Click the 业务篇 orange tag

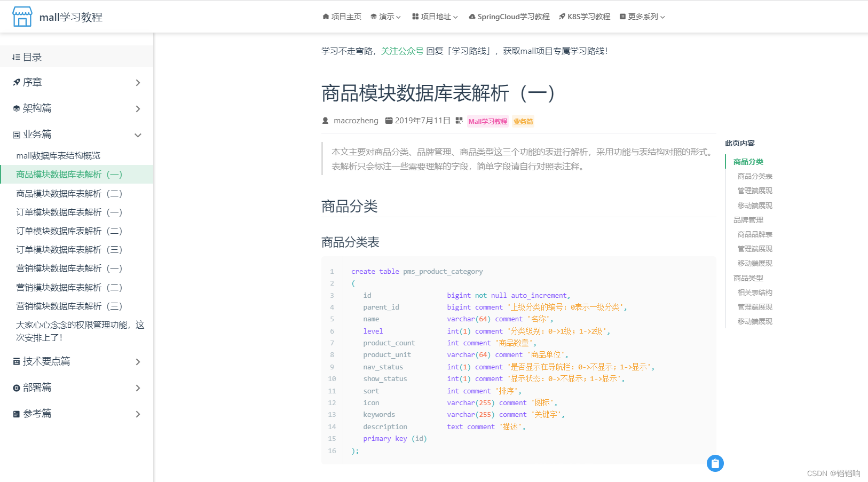coord(523,121)
